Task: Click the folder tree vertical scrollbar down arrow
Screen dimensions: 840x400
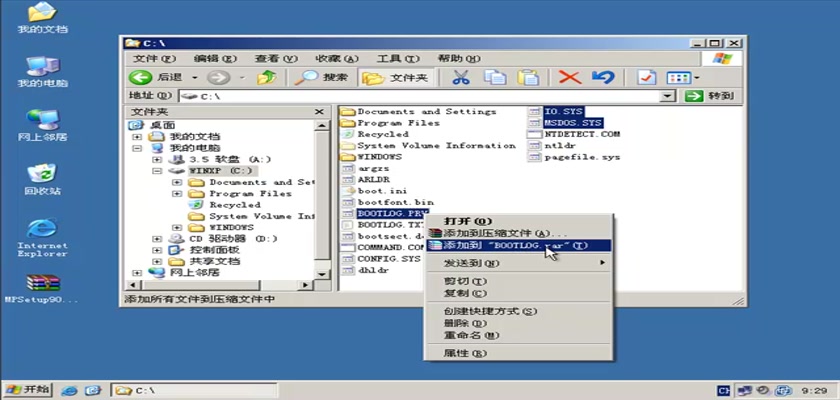Action: tap(321, 274)
